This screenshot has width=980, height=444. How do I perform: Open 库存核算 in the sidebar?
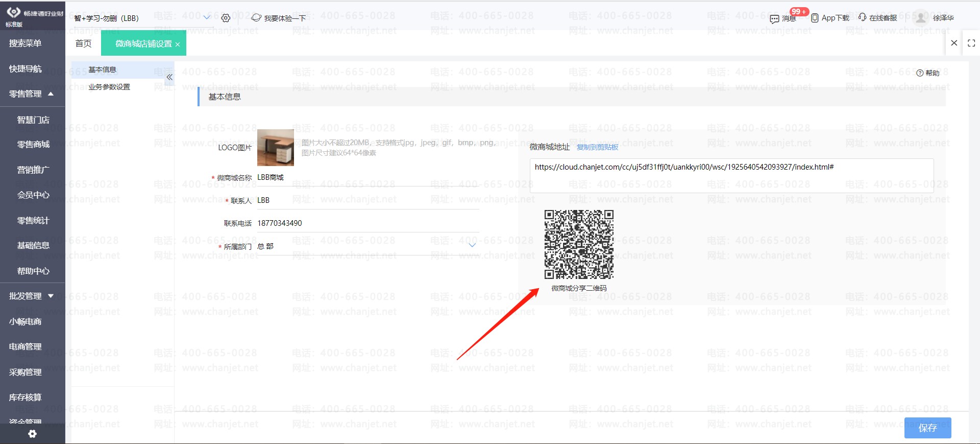click(25, 397)
